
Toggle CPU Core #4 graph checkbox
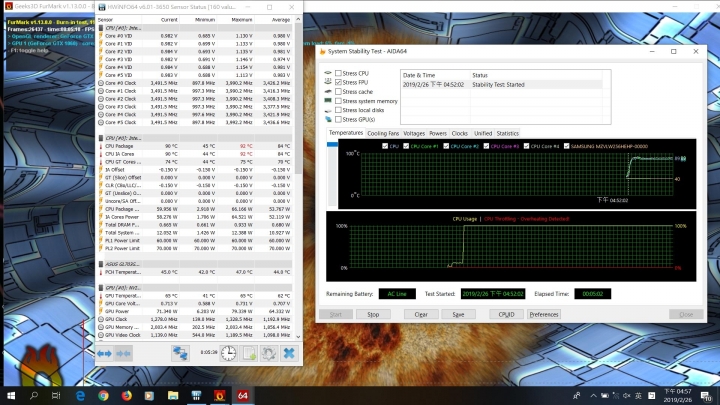526,146
